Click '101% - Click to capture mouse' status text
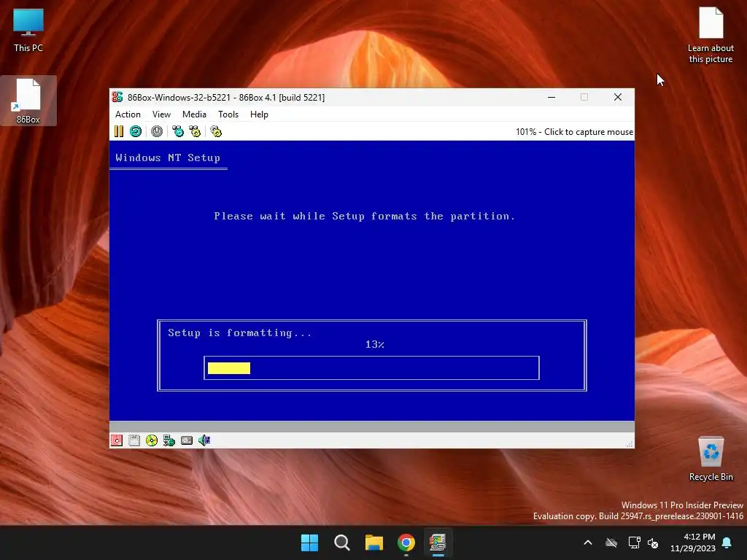747x560 pixels. (x=575, y=132)
